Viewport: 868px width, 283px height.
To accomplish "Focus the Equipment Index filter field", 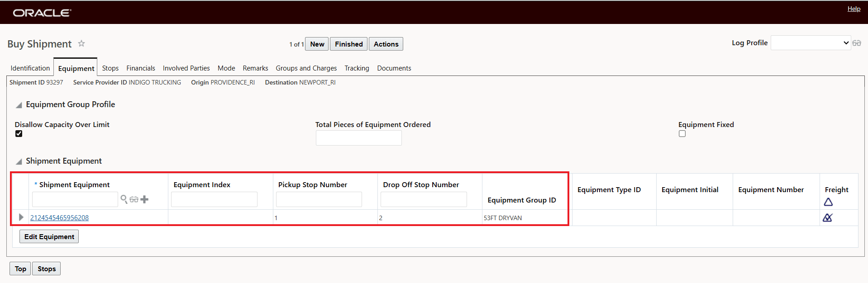I will [214, 199].
